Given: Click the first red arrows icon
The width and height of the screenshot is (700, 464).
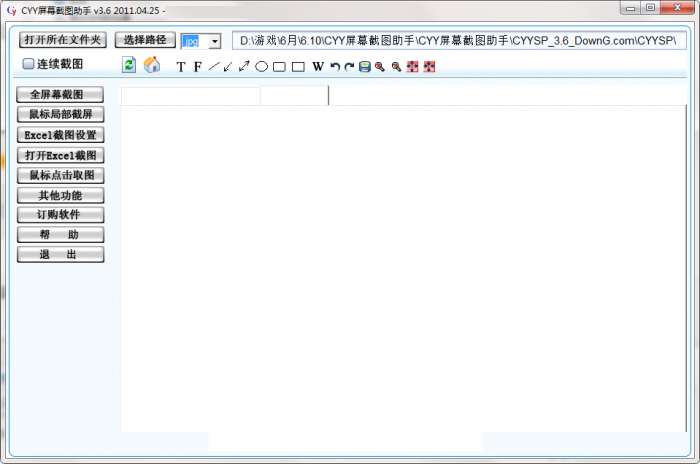Looking at the screenshot, I should pyautogui.click(x=412, y=67).
